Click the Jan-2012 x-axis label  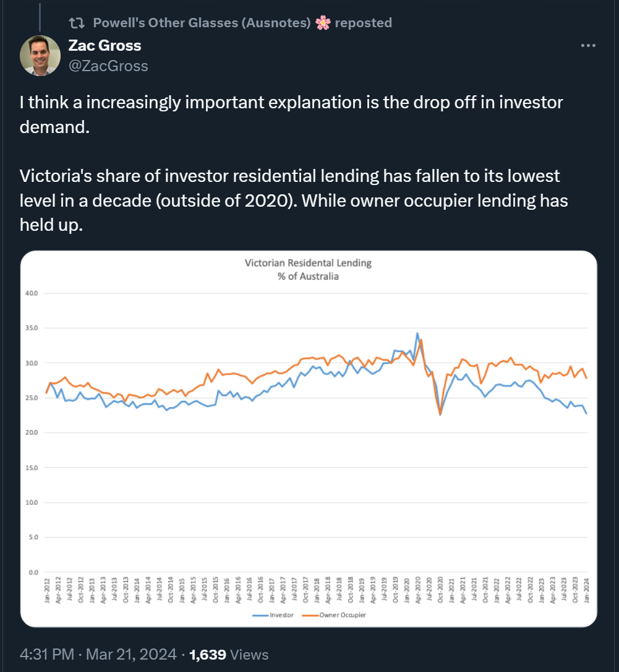47,590
